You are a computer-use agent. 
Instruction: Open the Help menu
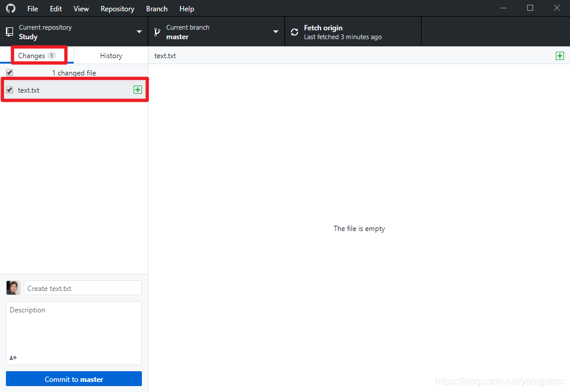pyautogui.click(x=186, y=9)
